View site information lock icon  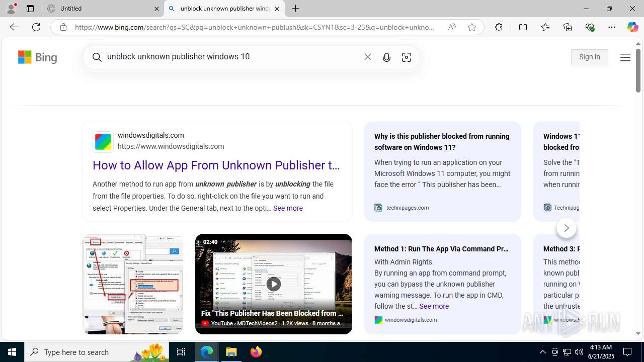(x=63, y=27)
